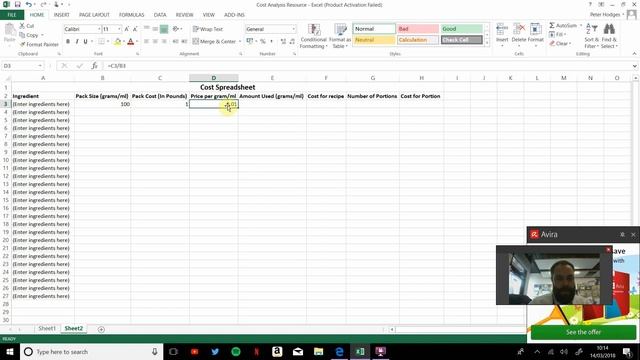Select column D header

[213, 78]
